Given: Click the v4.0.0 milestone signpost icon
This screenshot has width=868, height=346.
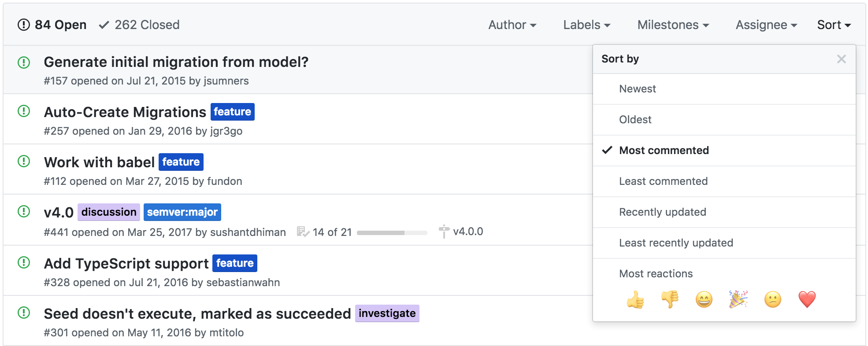Looking at the screenshot, I should click(444, 232).
